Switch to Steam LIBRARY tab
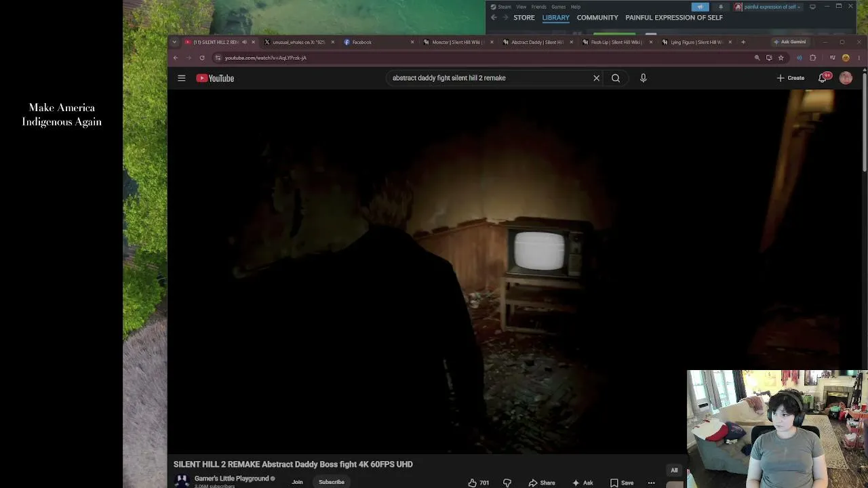The width and height of the screenshot is (868, 488). point(555,18)
